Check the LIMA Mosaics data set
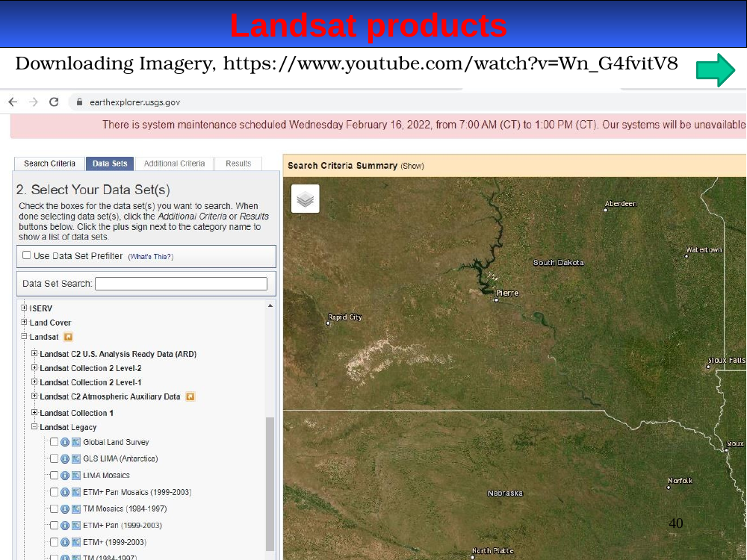747x560 pixels. click(54, 475)
